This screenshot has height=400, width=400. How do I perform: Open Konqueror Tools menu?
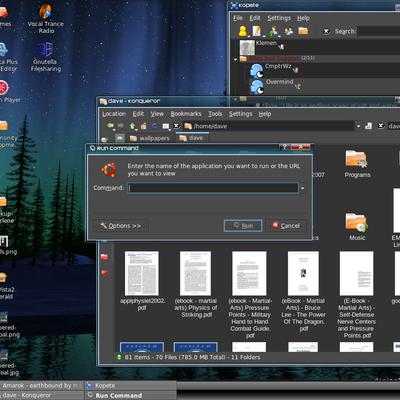pyautogui.click(x=215, y=114)
